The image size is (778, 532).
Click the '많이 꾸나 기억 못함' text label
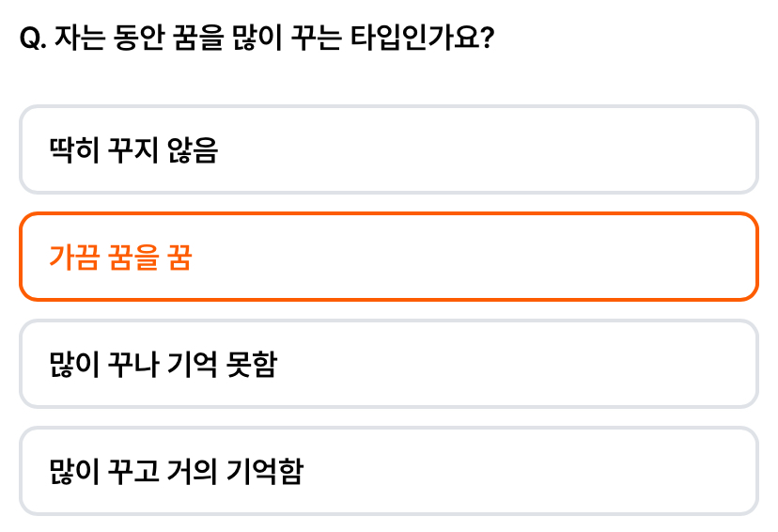(163, 365)
